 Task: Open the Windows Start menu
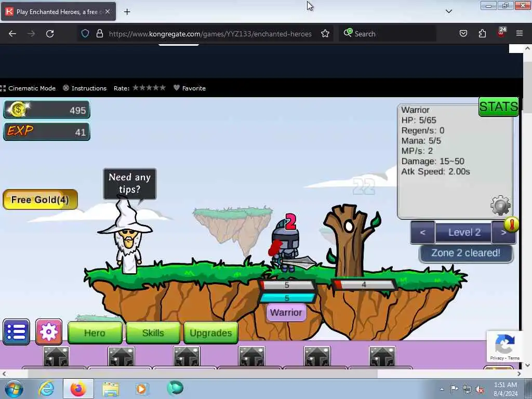tap(14, 389)
